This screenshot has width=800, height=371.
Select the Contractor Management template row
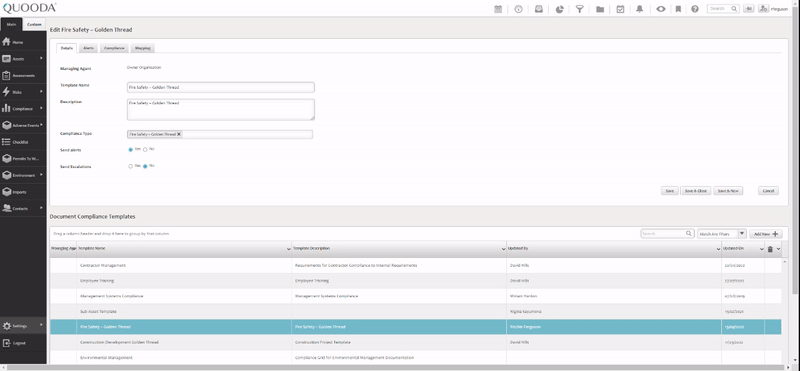click(x=415, y=265)
